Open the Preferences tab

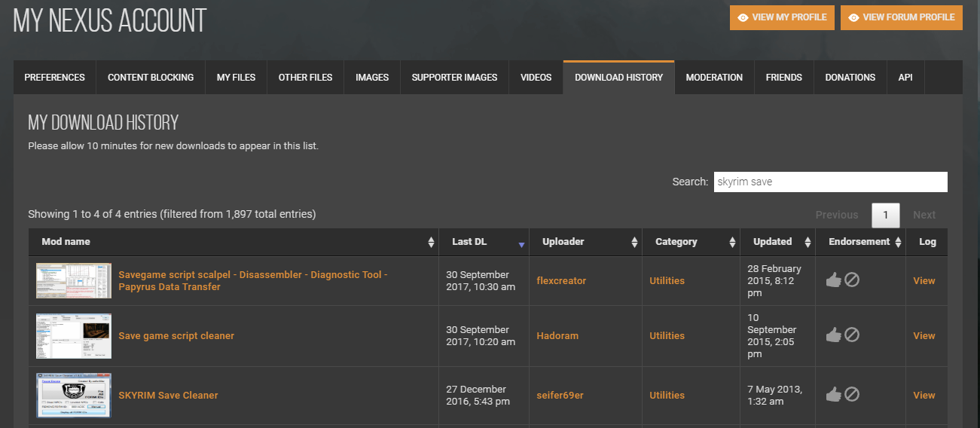pyautogui.click(x=55, y=78)
